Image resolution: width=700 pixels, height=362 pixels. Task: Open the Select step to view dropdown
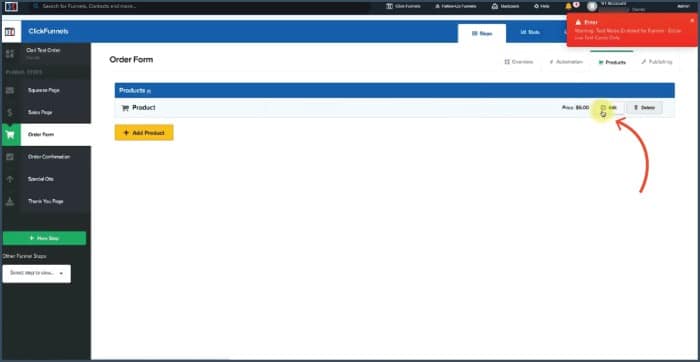pyautogui.click(x=37, y=273)
